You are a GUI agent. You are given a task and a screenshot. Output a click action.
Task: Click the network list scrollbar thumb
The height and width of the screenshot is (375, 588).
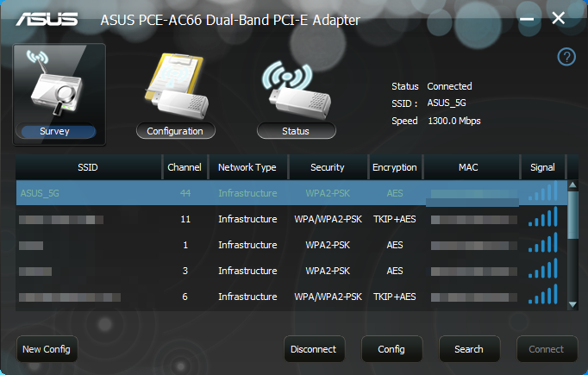pyautogui.click(x=572, y=216)
